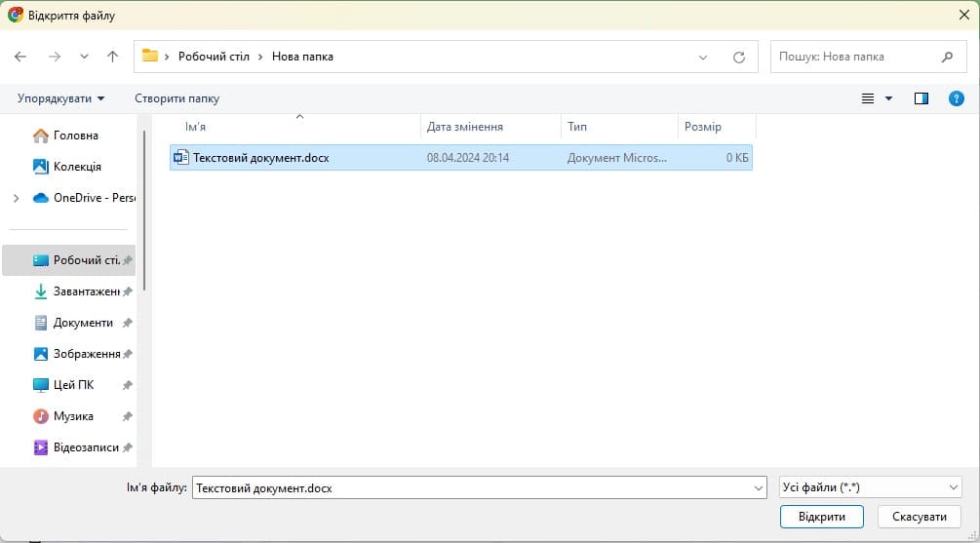This screenshot has width=980, height=543.
Task: Open the help question mark icon
Action: pos(957,98)
